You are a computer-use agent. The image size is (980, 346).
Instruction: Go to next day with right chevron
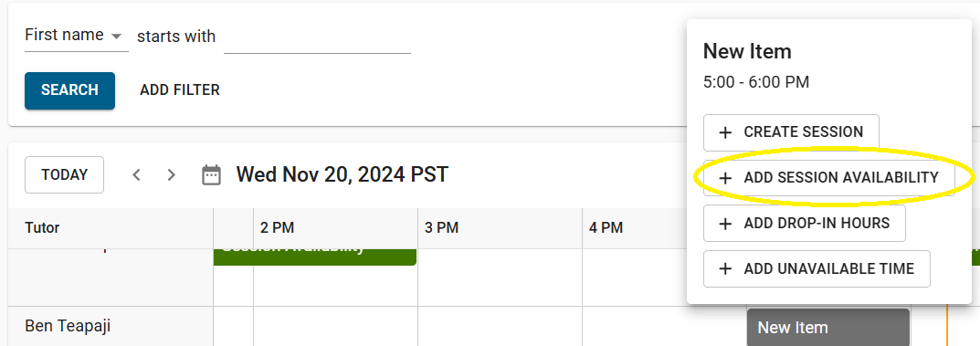pos(171,175)
